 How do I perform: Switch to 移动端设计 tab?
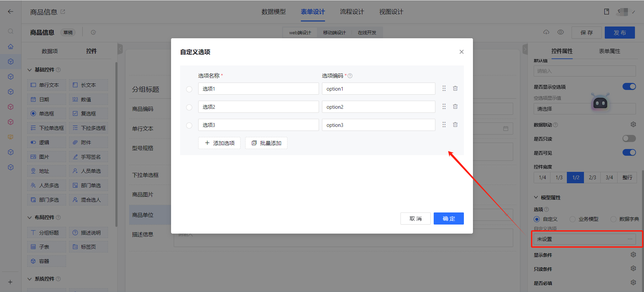tap(334, 33)
